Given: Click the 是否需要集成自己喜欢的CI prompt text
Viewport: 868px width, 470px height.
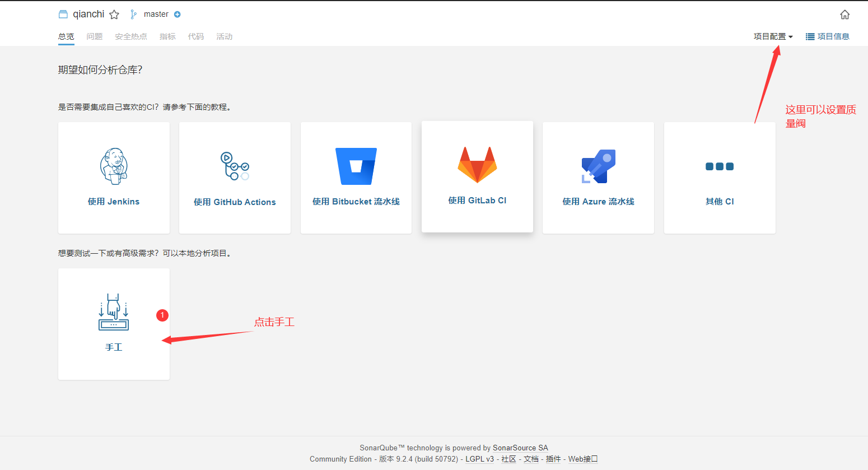Looking at the screenshot, I should [144, 107].
